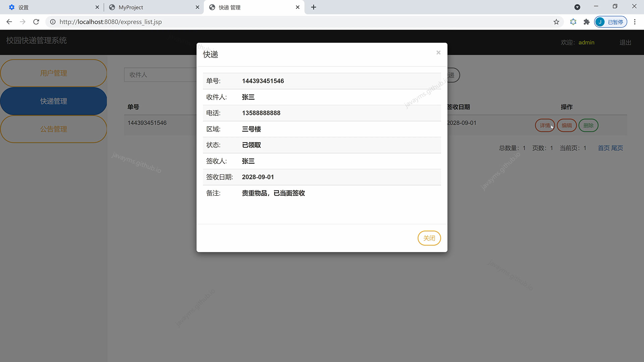
Task: Go back using browser back arrow
Action: [x=9, y=22]
